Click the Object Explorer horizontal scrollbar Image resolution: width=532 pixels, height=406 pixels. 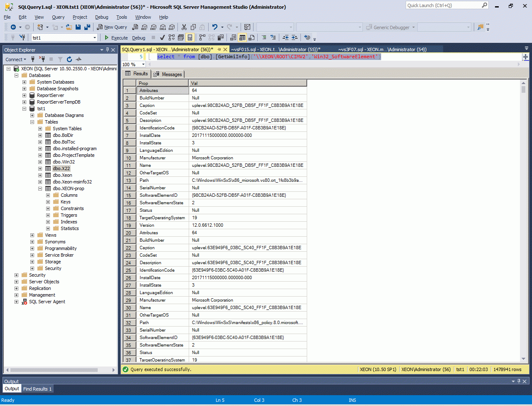[61, 370]
